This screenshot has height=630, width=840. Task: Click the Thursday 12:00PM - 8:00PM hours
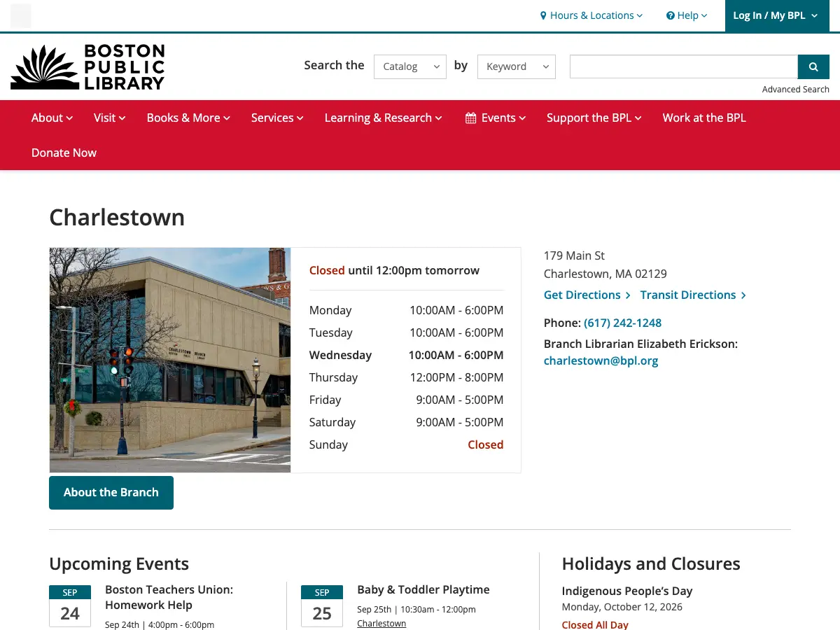[x=456, y=377]
